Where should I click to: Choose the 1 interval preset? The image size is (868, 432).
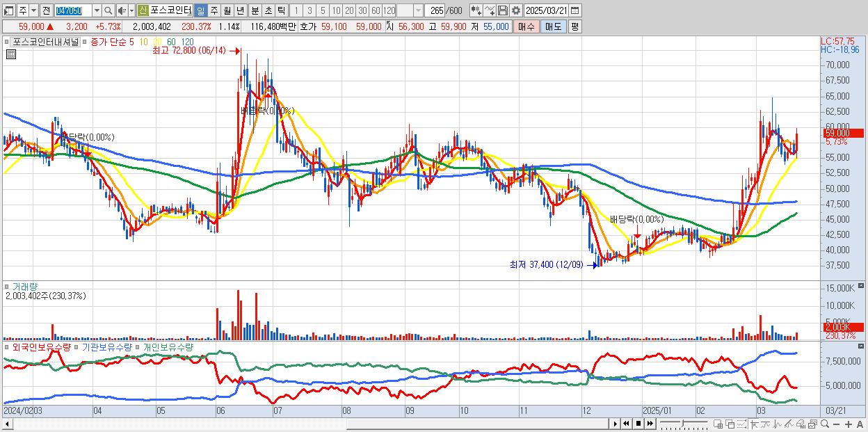click(296, 10)
